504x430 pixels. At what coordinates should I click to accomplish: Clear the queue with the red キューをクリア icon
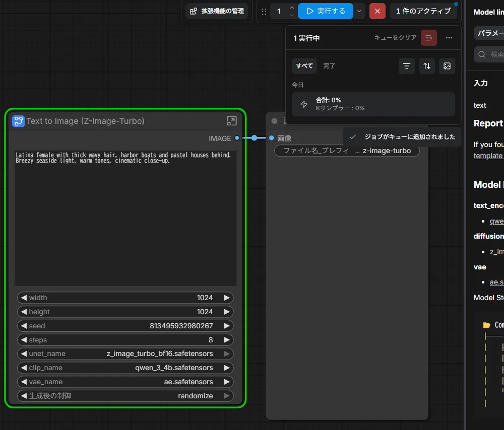point(429,38)
